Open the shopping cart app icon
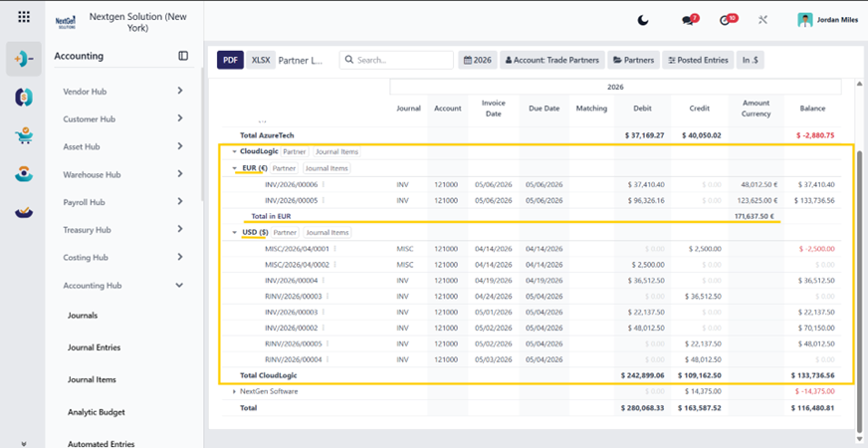Image resolution: width=868 pixels, height=448 pixels. (x=24, y=135)
